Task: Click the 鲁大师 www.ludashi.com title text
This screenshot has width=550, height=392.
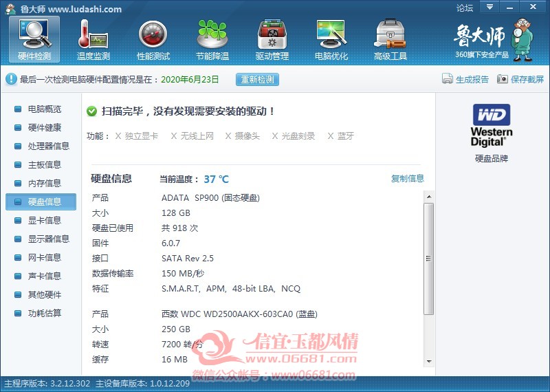Action: coord(71,9)
